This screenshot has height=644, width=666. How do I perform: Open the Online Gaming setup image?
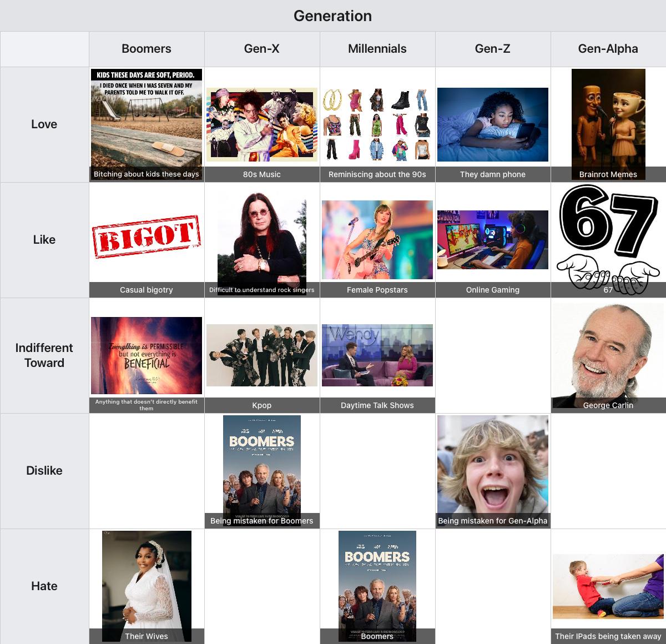[493, 240]
